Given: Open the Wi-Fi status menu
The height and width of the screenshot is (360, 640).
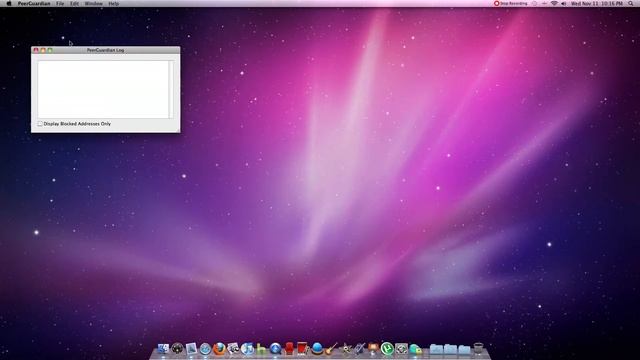Looking at the screenshot, I should (x=554, y=3).
